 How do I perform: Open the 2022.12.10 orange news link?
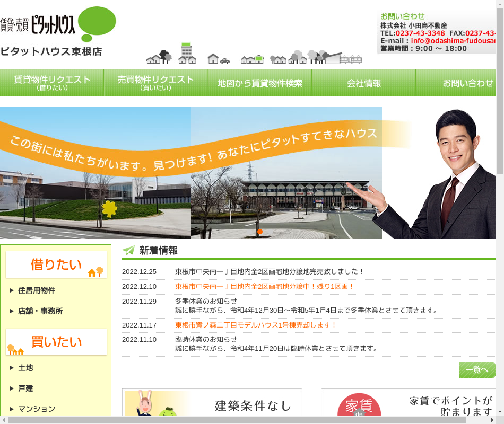[x=264, y=286]
